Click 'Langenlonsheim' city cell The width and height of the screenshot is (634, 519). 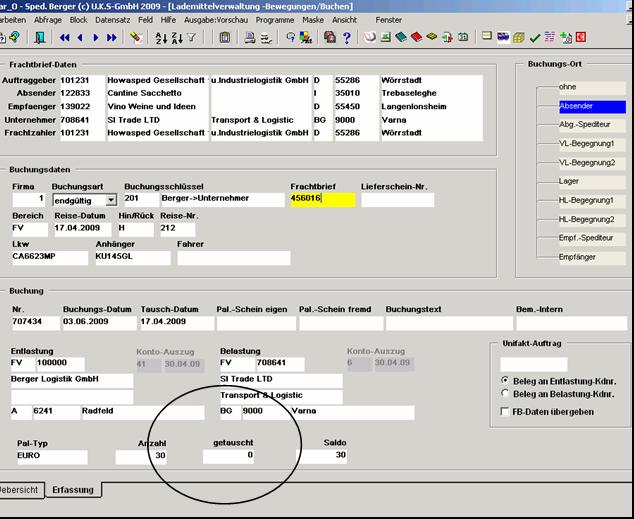414,107
